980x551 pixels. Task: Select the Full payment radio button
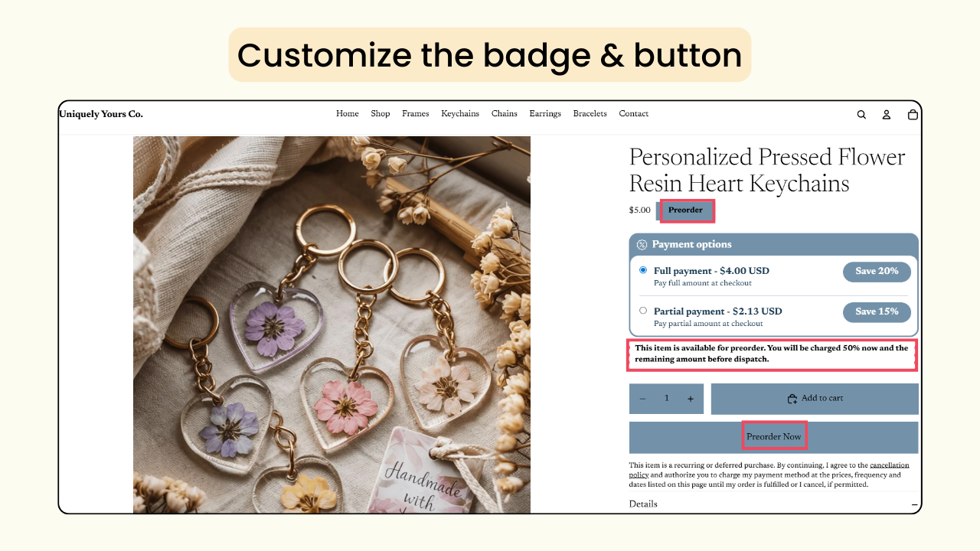coord(643,270)
